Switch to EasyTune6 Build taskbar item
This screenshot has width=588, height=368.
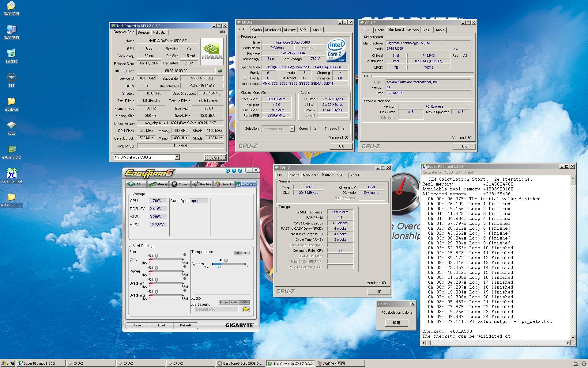point(240,363)
